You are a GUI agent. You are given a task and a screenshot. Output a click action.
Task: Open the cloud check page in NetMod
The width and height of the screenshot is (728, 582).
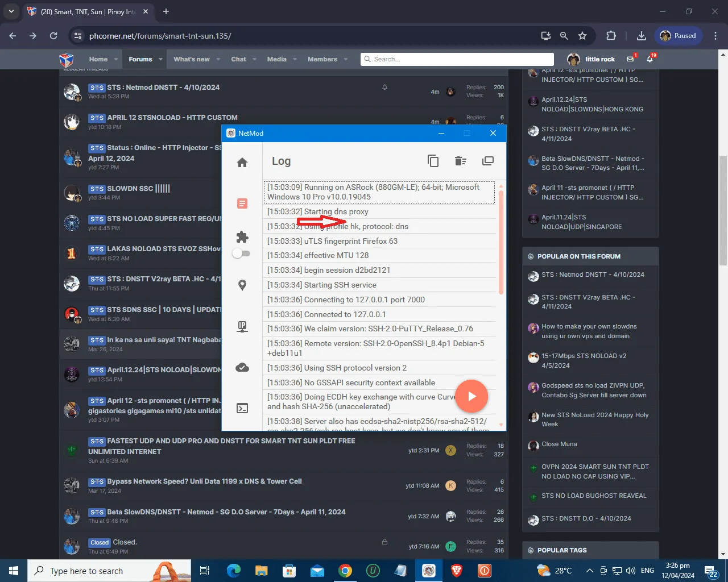point(242,368)
